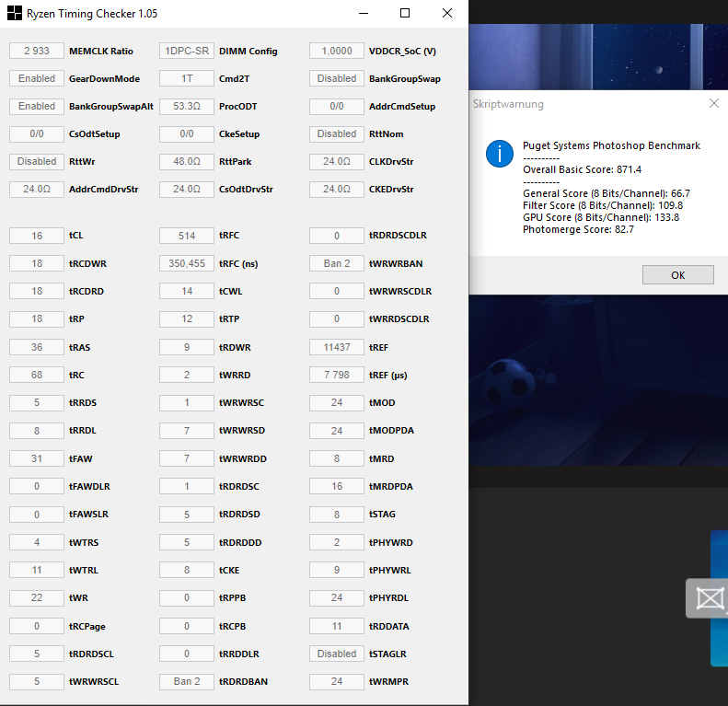Click the tRTP value field 12

(x=187, y=319)
